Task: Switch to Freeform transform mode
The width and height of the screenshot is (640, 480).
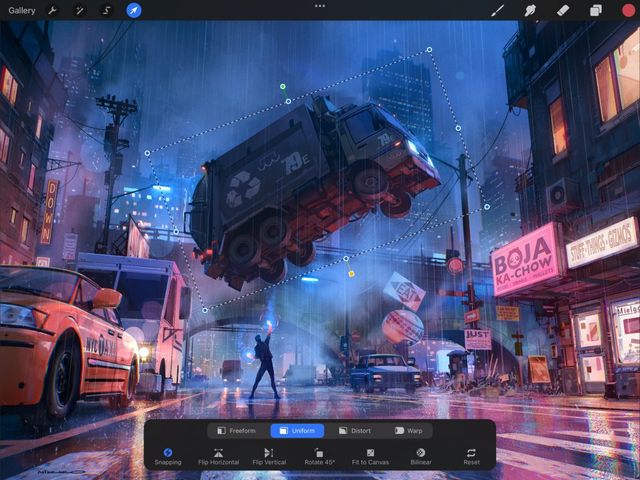Action: pyautogui.click(x=236, y=431)
